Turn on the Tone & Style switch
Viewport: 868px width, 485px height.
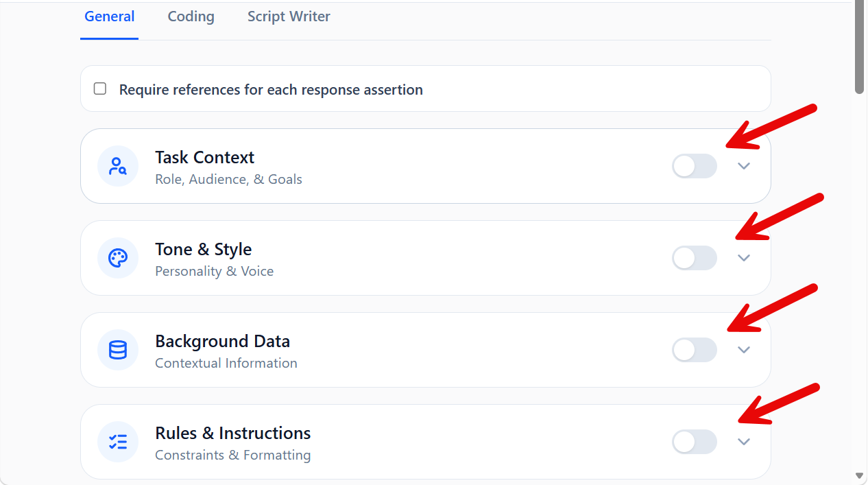(x=694, y=258)
